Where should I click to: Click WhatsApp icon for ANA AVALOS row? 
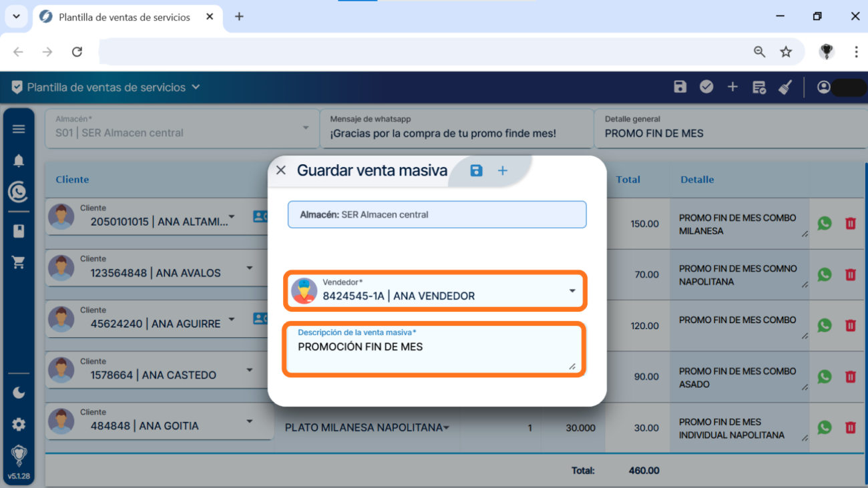(825, 274)
